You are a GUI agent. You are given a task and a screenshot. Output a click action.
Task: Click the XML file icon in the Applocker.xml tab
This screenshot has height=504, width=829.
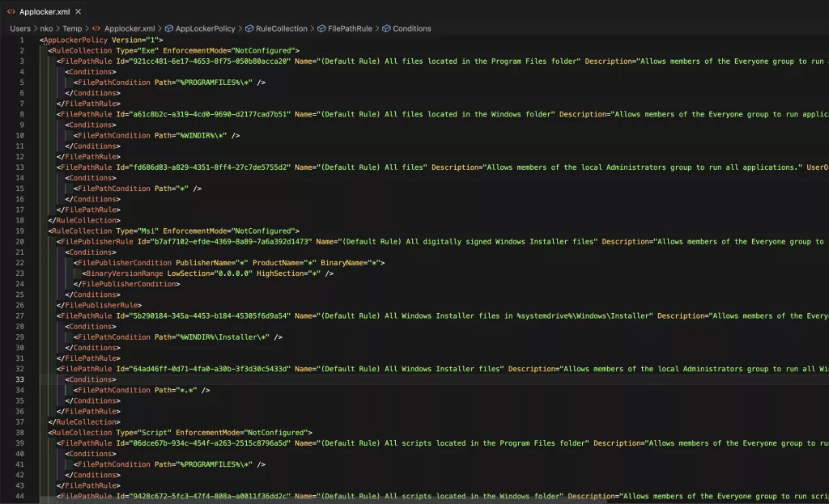click(11, 11)
